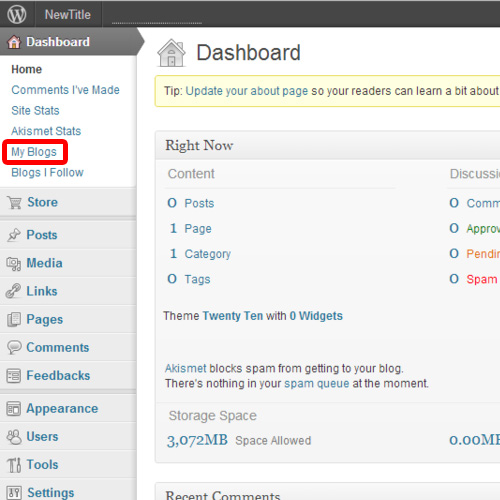The height and width of the screenshot is (500, 500).
Task: Click the 'Storage Space' heading text
Action: (x=213, y=416)
